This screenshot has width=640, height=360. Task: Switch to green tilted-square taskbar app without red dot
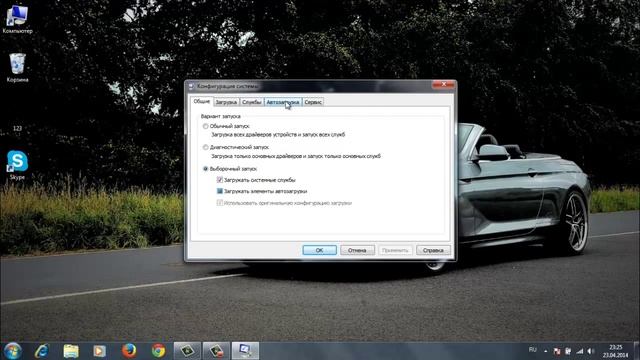pyautogui.click(x=187, y=351)
